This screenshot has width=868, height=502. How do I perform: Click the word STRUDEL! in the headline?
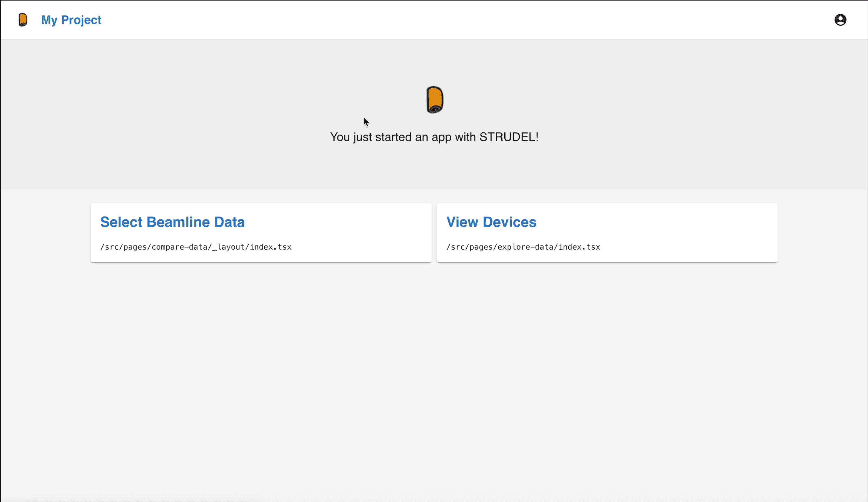click(x=509, y=137)
